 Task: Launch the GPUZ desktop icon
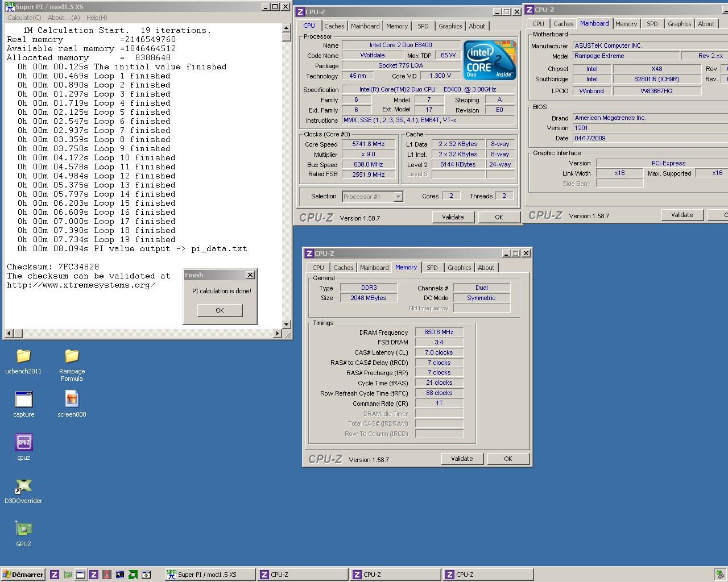click(x=24, y=529)
